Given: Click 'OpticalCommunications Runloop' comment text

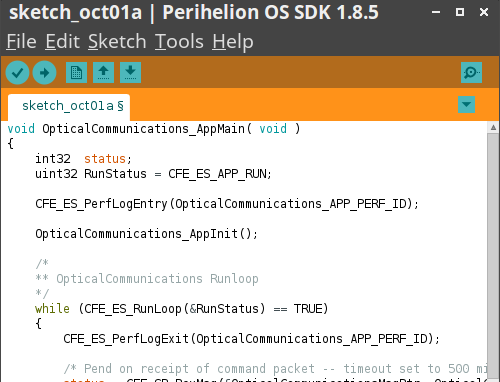Looking at the screenshot, I should [157, 279].
